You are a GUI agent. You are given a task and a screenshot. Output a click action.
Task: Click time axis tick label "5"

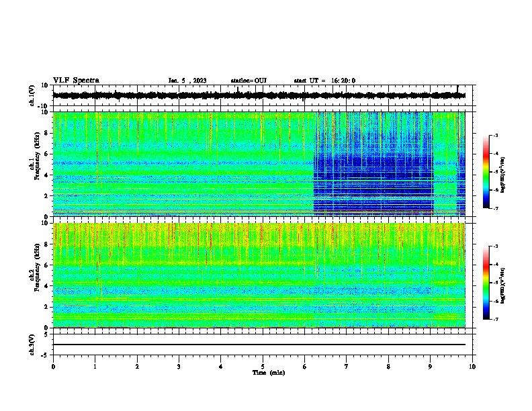[x=263, y=367]
